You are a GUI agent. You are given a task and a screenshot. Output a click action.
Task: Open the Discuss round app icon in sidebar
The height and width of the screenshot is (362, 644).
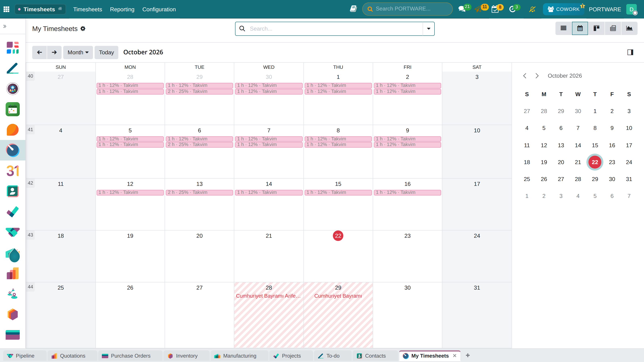[13, 89]
